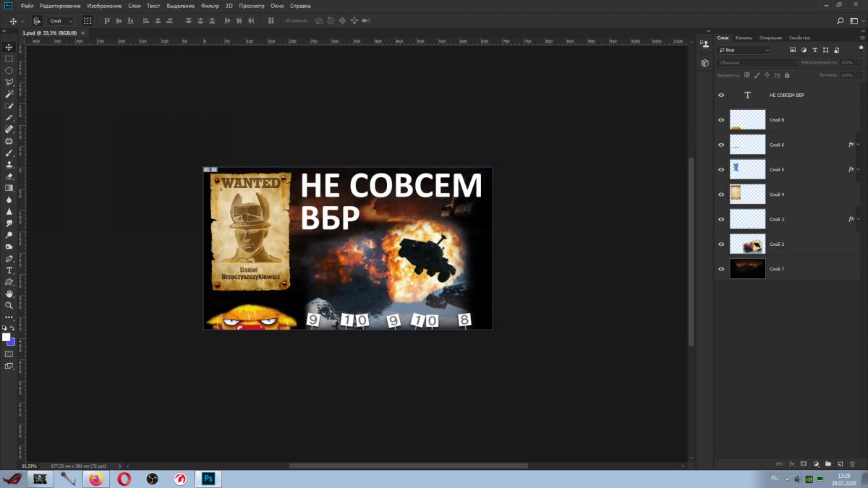Select the Rectangular Marquee tool

point(9,59)
